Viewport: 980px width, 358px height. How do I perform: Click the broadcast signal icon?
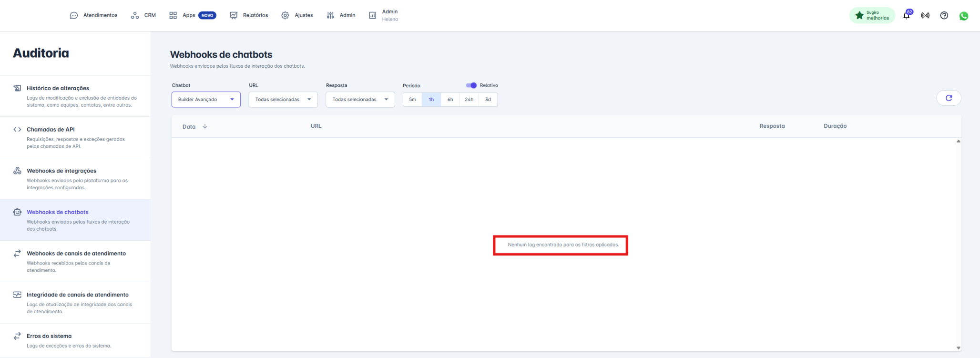pyautogui.click(x=925, y=15)
